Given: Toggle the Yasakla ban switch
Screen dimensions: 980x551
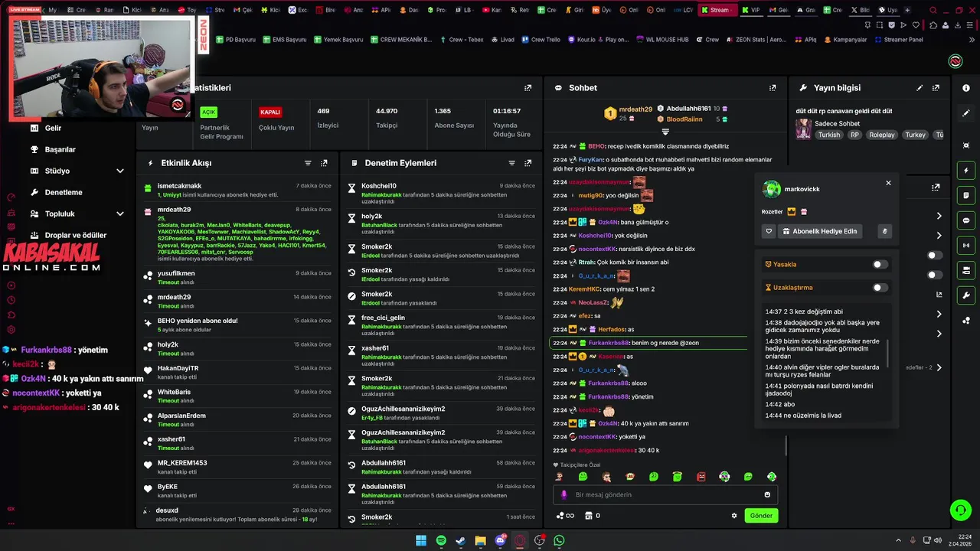Looking at the screenshot, I should [x=880, y=264].
